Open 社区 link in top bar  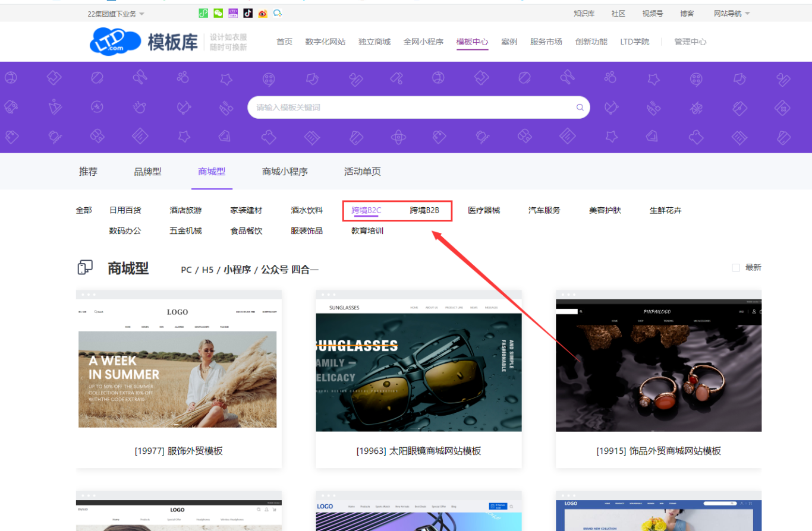point(619,14)
